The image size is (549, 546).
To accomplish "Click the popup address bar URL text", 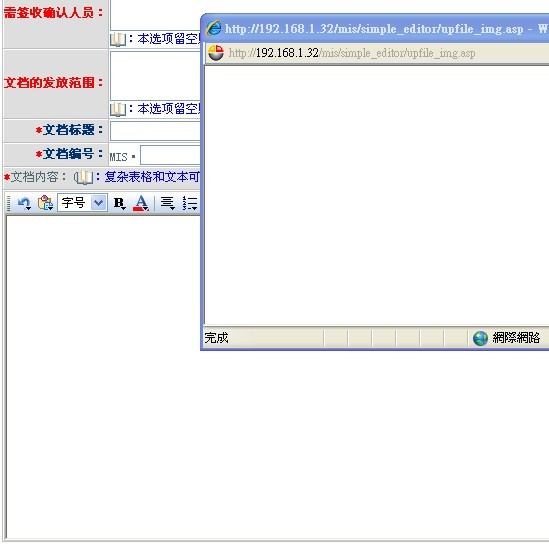I will click(x=352, y=53).
